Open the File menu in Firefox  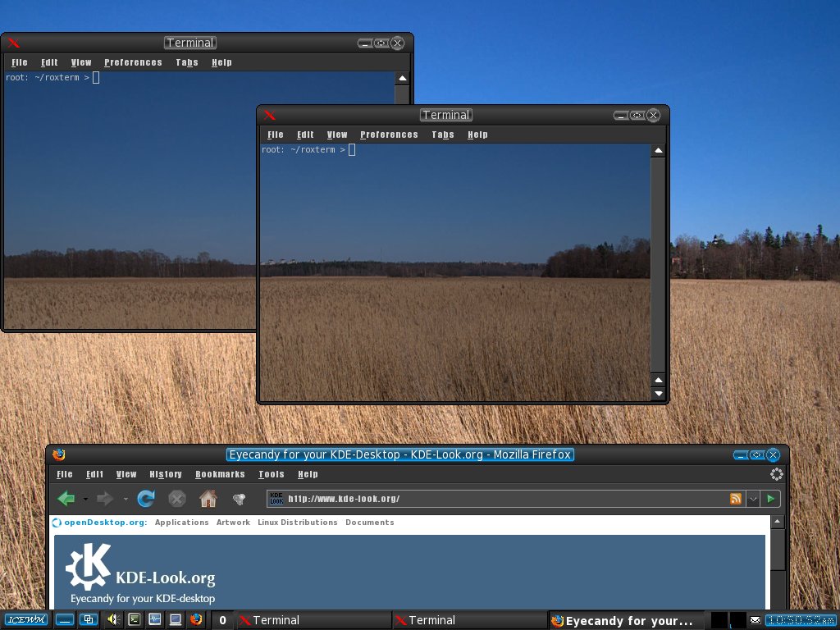pyautogui.click(x=65, y=474)
